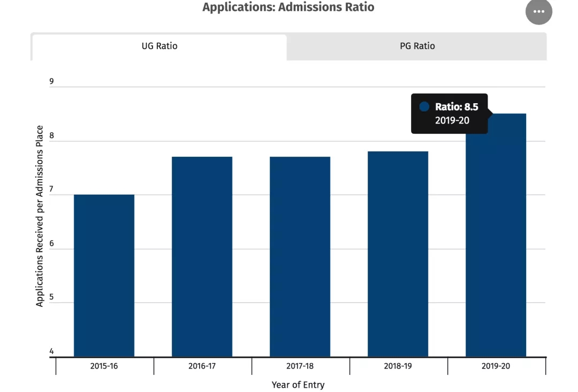
Task: Click the 2019-20 x-axis category label
Action: (496, 366)
